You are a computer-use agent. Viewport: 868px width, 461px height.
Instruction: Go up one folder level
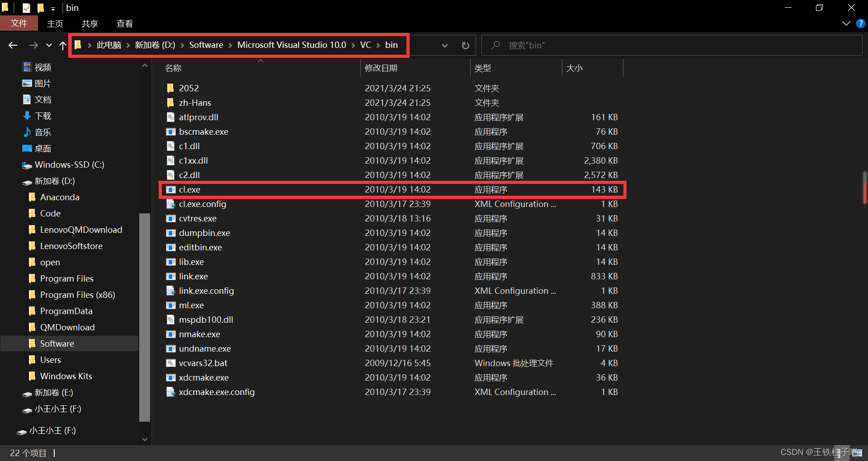pos(63,45)
